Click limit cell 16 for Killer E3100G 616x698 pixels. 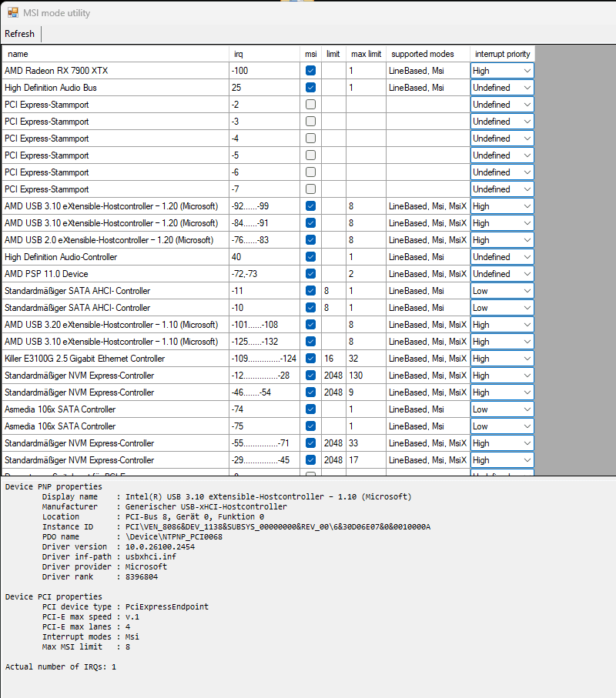(333, 358)
